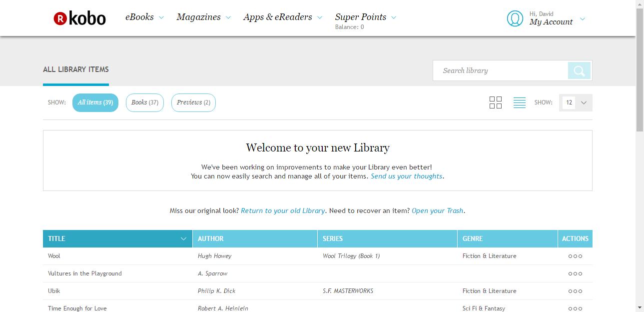
Task: Click the scrollbar down arrow
Action: (x=640, y=307)
